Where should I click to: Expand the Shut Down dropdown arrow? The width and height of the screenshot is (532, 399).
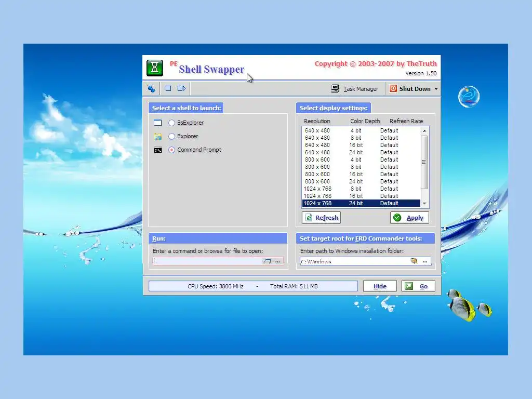tap(436, 89)
